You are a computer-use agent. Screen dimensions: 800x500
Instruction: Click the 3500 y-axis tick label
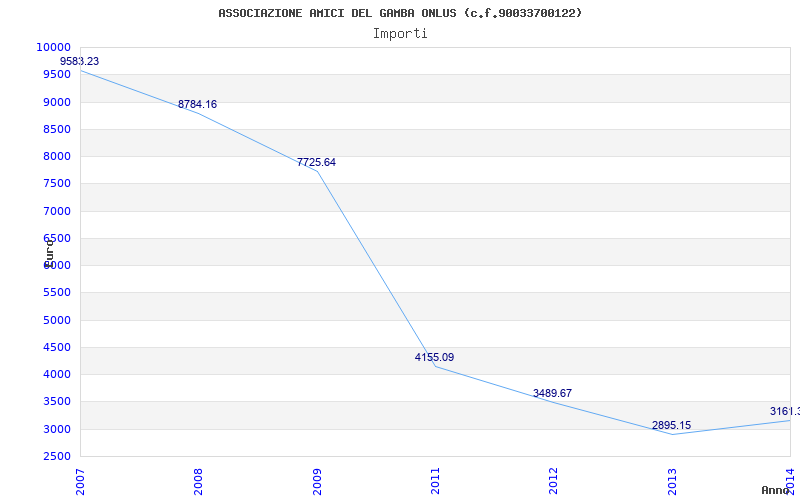pyautogui.click(x=56, y=402)
